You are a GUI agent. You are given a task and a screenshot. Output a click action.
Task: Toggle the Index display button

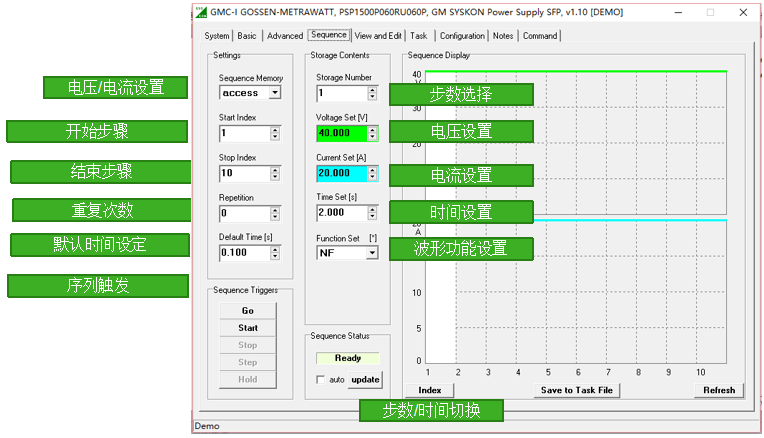tap(429, 390)
